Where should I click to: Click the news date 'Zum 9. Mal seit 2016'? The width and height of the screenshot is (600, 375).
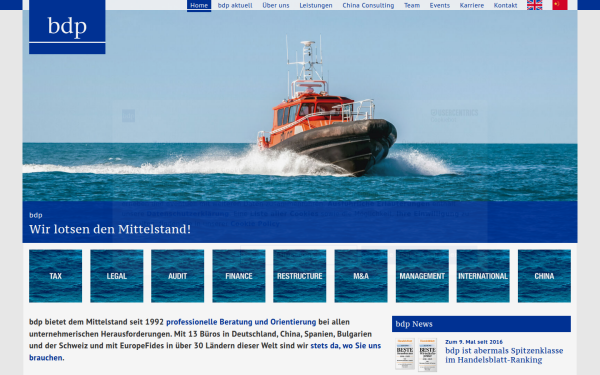[474, 342]
